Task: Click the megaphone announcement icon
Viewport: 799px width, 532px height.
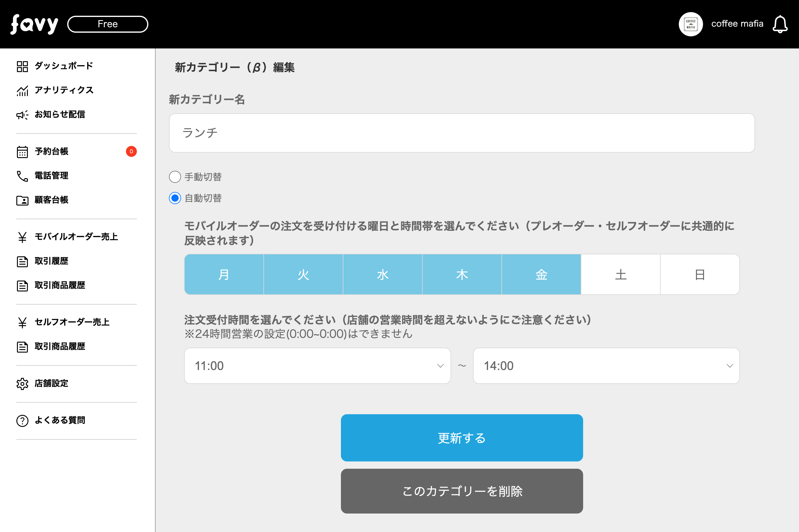Action: 22,115
